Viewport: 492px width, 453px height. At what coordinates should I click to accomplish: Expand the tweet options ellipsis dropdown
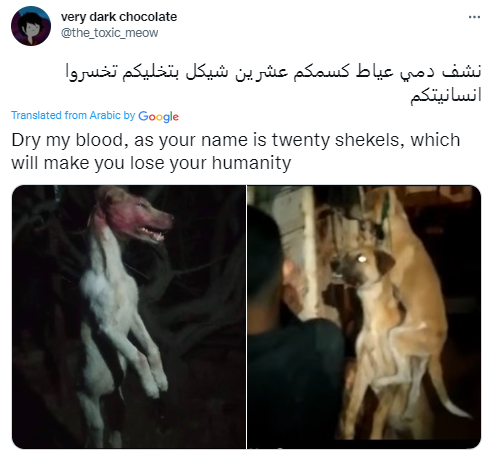[x=474, y=17]
